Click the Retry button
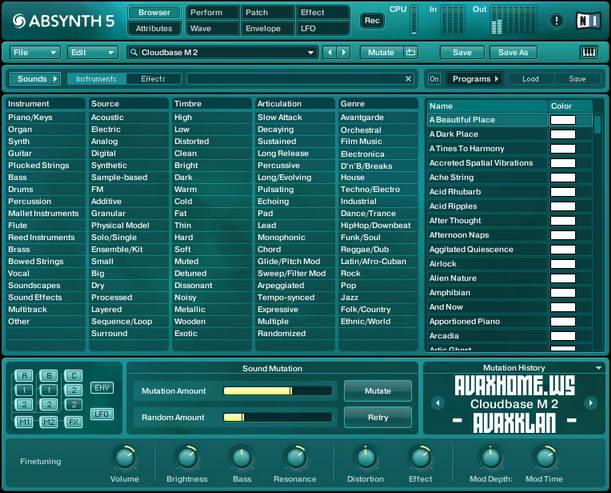This screenshot has width=611, height=493. point(378,417)
